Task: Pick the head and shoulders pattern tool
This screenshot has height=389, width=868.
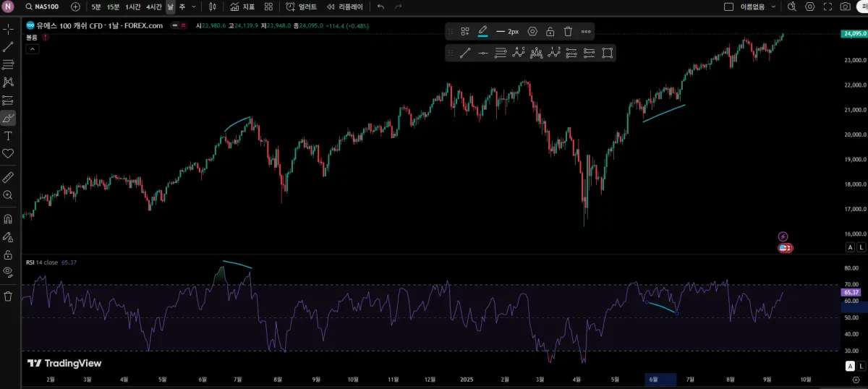Action: coord(537,52)
